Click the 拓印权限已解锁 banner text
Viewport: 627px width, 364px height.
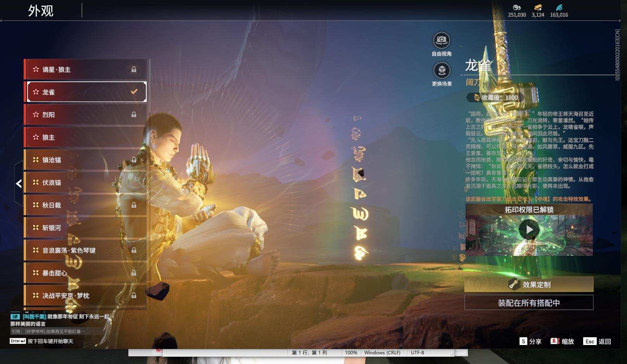click(529, 210)
